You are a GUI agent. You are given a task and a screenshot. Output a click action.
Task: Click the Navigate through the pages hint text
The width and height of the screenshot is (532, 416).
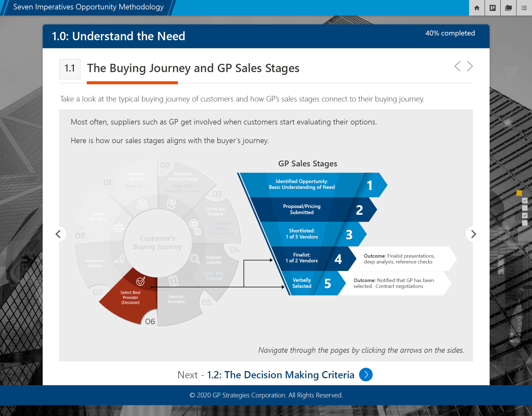[361, 350]
